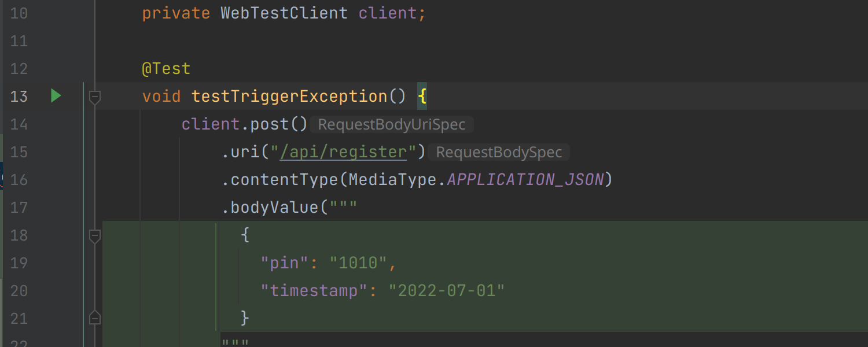Click the highlighted opening brace on line 13
The width and height of the screenshot is (868, 347).
422,97
